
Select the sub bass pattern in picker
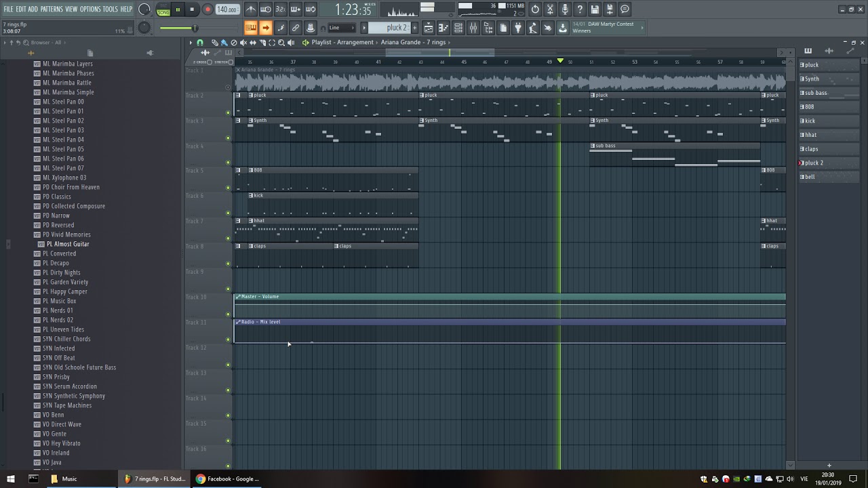tap(828, 93)
